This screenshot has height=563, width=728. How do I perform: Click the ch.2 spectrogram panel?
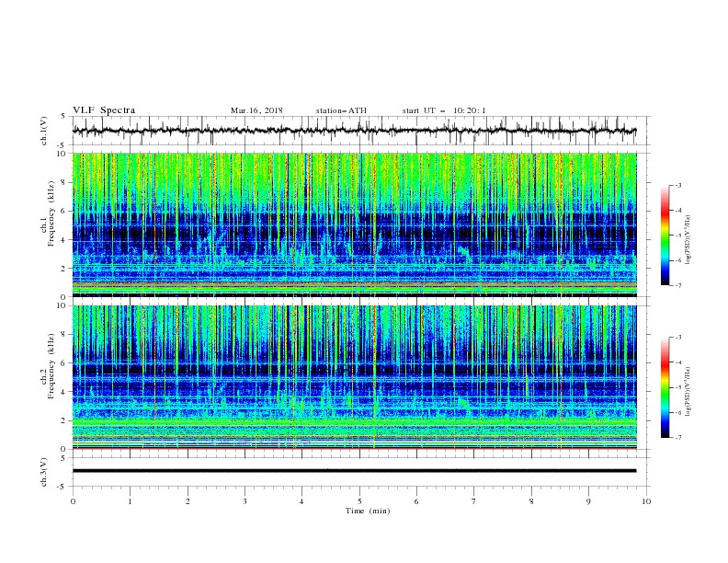355,377
